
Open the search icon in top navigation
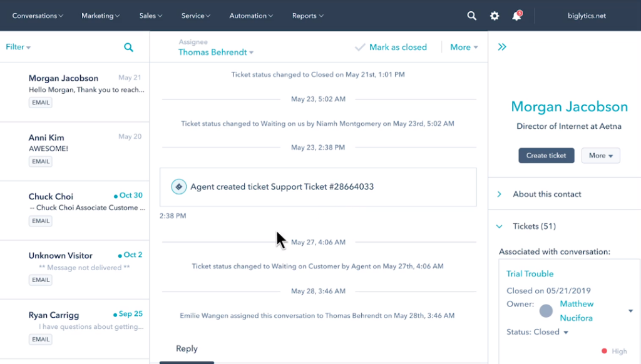(x=472, y=16)
